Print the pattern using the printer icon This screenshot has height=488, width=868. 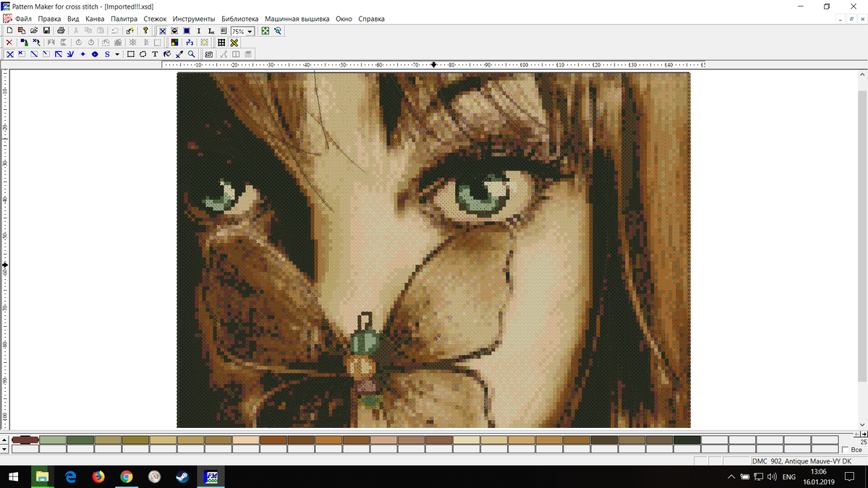(x=61, y=31)
